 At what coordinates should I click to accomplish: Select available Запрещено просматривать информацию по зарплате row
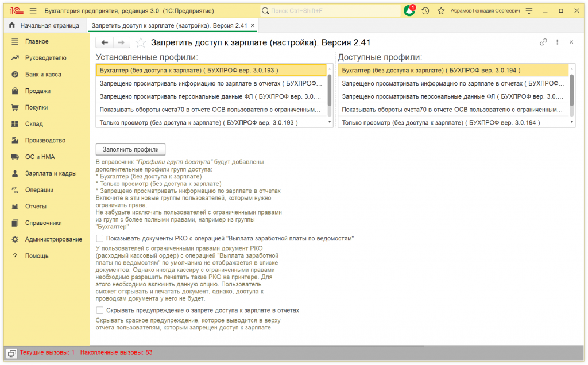454,83
